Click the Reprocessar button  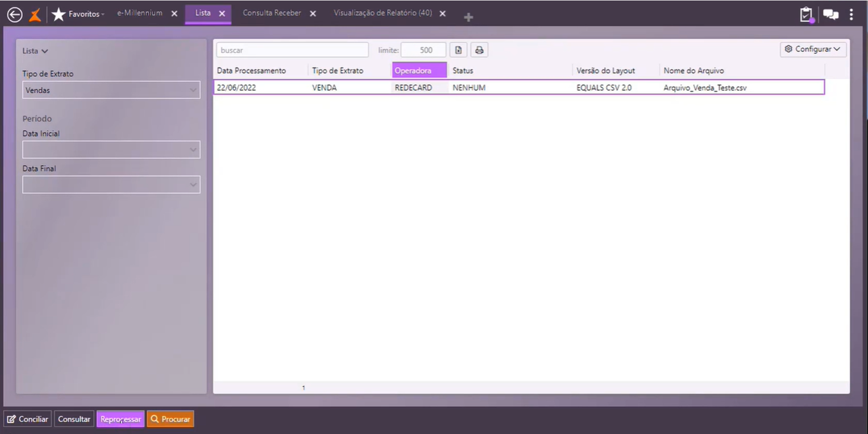tap(120, 419)
